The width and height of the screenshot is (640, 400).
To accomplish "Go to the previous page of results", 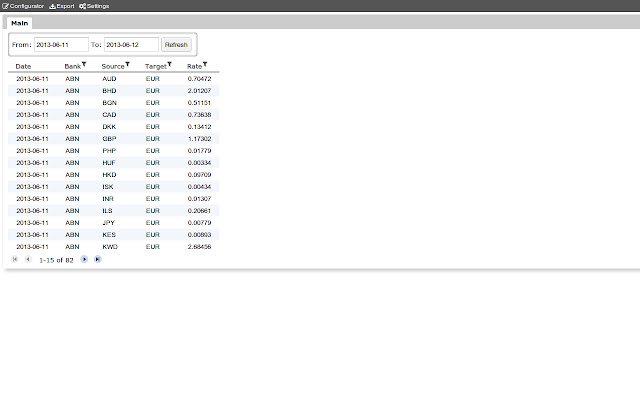I will [28, 259].
